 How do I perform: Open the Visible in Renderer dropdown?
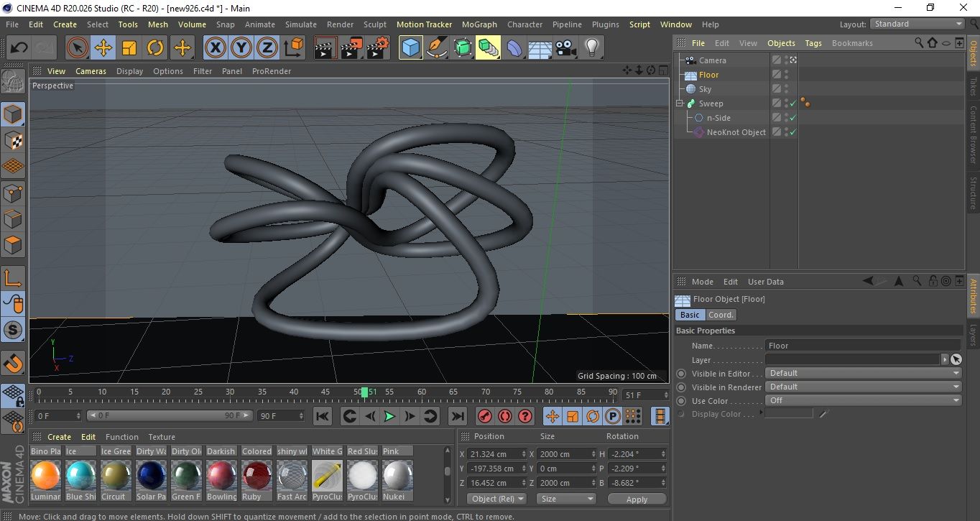863,387
